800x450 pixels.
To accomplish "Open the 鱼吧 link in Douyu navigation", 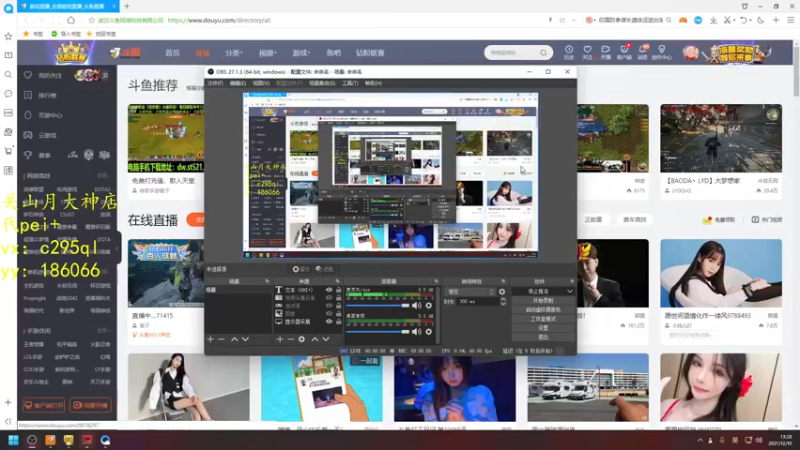I will 334,53.
